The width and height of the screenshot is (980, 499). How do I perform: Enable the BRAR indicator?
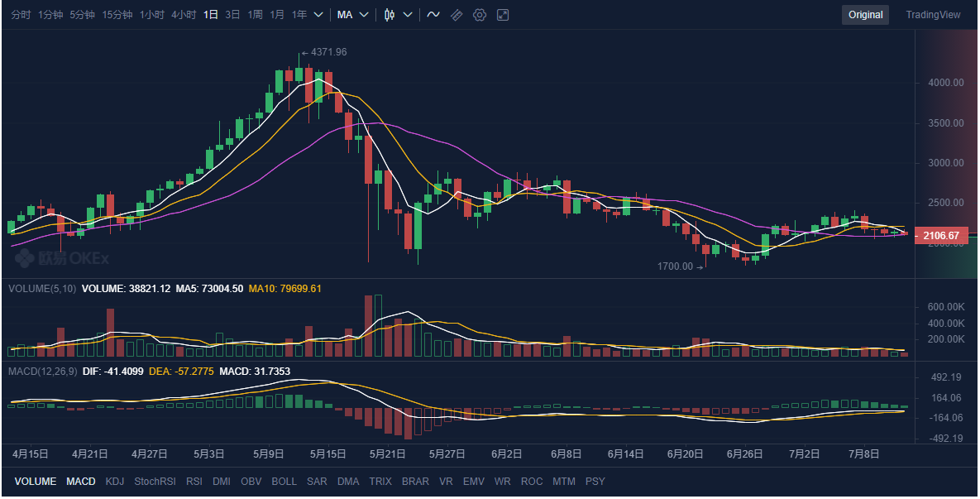(416, 482)
